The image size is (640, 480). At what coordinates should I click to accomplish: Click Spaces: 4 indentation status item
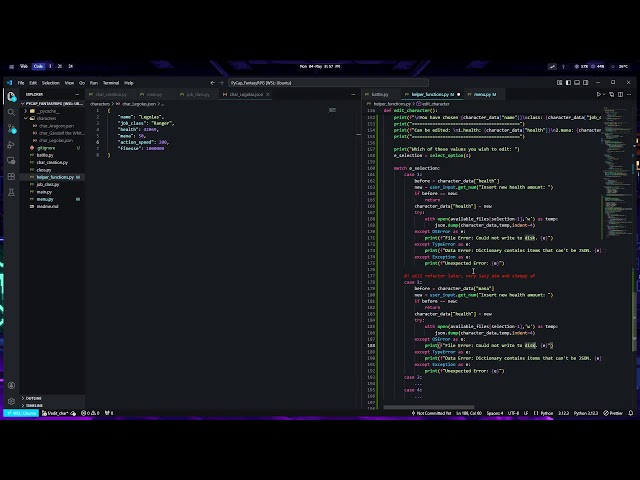[x=495, y=413]
